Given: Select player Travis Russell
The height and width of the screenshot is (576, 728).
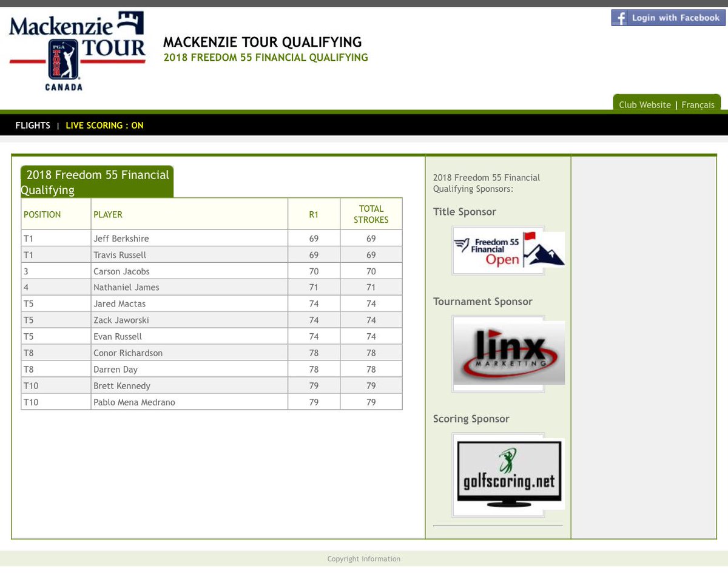Looking at the screenshot, I should click(x=120, y=255).
